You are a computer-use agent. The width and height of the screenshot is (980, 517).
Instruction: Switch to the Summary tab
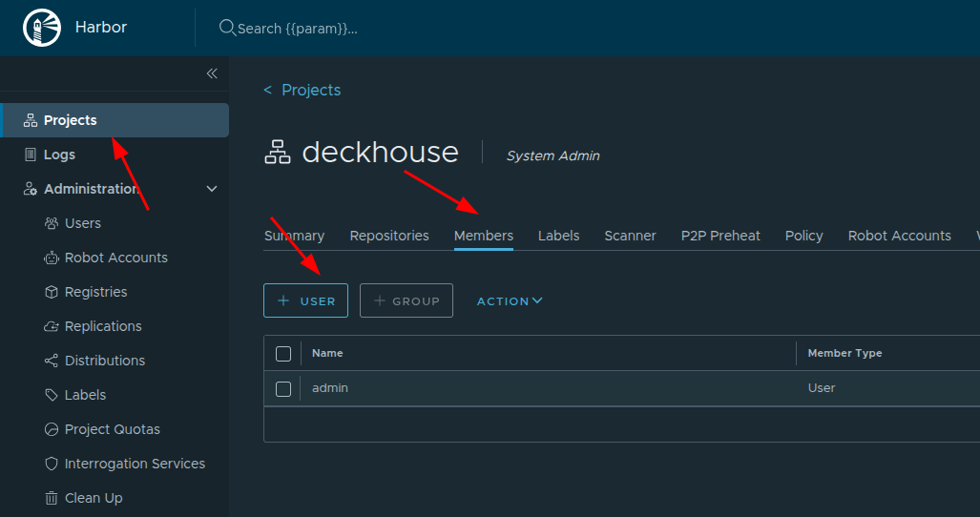pyautogui.click(x=294, y=236)
